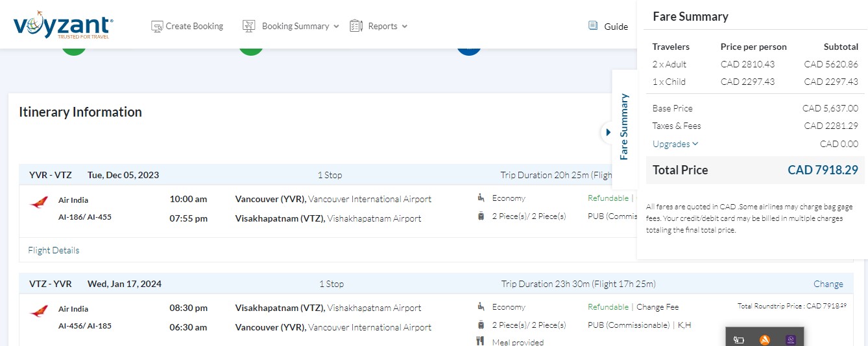Open the Create Booking menu item
This screenshot has height=346, width=868.
pyautogui.click(x=194, y=27)
